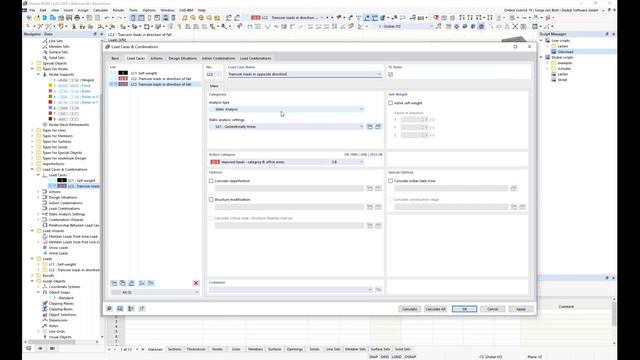Click the Line Sets icon in the navigator

click(45, 41)
